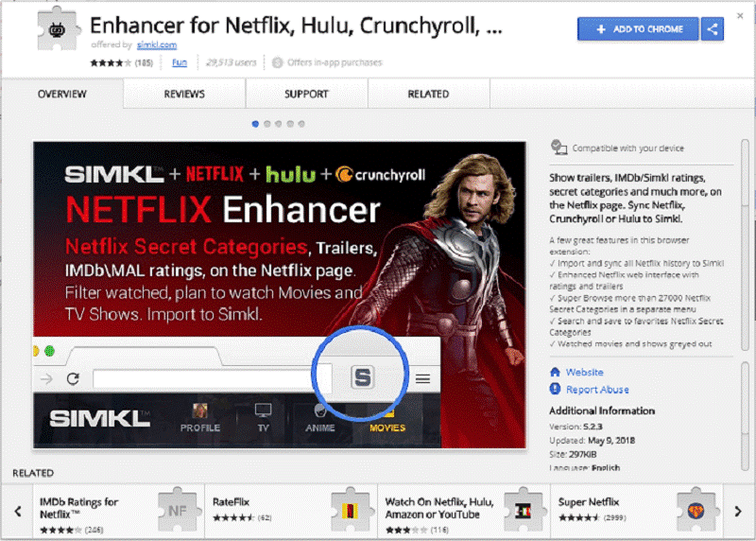Click the Watch On Netflix extension icon
This screenshot has width=756, height=541.
(522, 509)
